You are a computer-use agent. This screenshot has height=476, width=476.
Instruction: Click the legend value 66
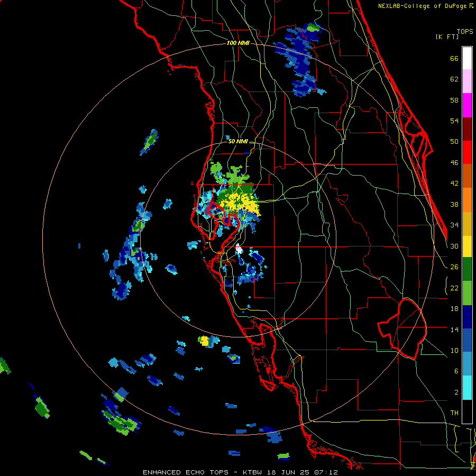click(454, 59)
